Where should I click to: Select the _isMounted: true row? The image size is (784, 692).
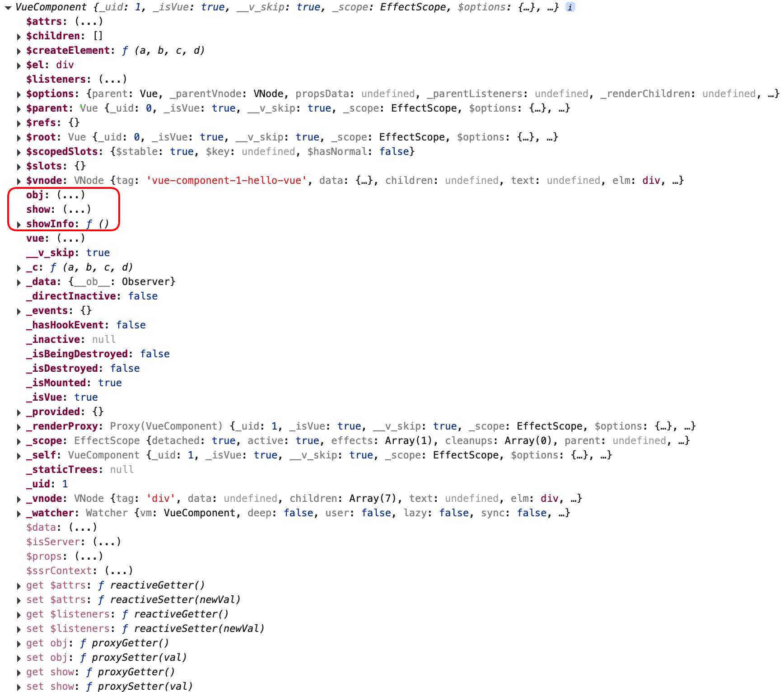pyautogui.click(x=74, y=383)
